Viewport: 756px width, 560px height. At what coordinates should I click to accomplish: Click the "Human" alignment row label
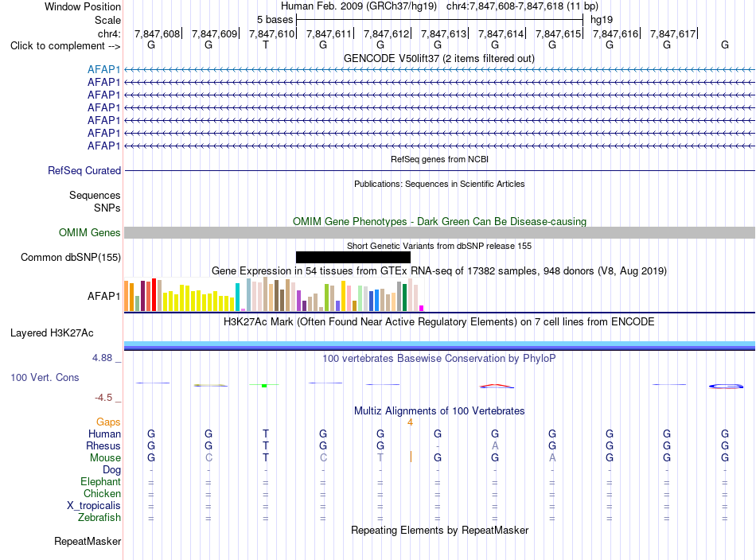coord(104,434)
